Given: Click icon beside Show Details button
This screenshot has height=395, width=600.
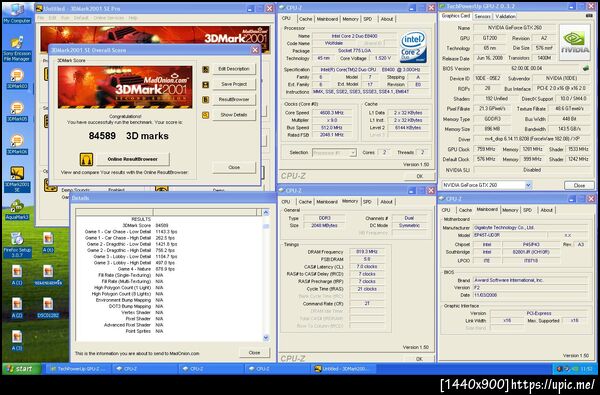Looking at the screenshot, I should (x=205, y=115).
